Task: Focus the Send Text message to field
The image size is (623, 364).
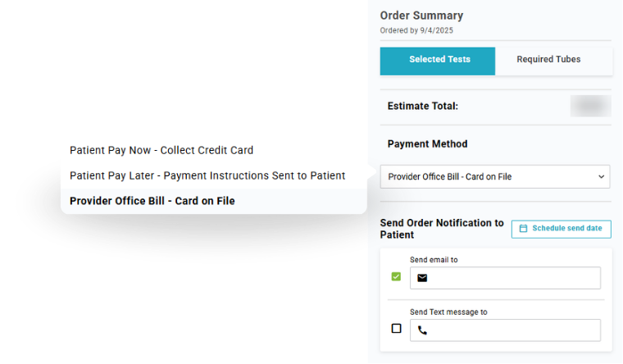Action: click(x=514, y=330)
